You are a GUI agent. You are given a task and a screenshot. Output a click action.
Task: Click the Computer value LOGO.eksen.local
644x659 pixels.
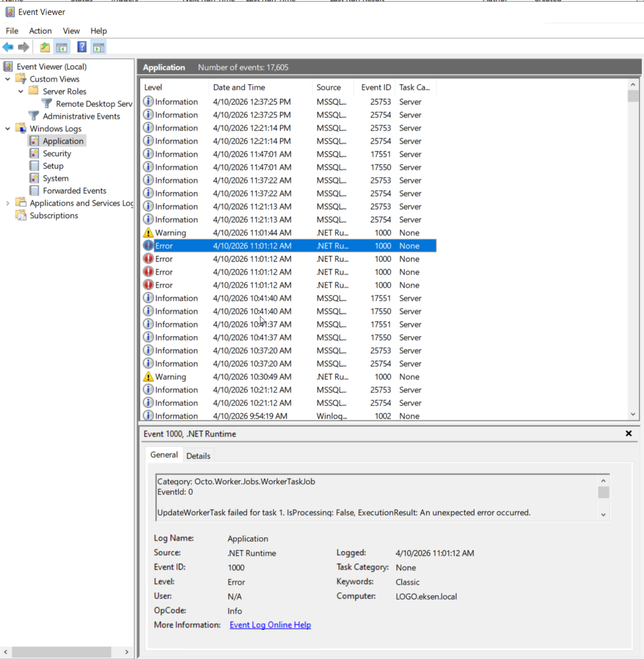(426, 597)
